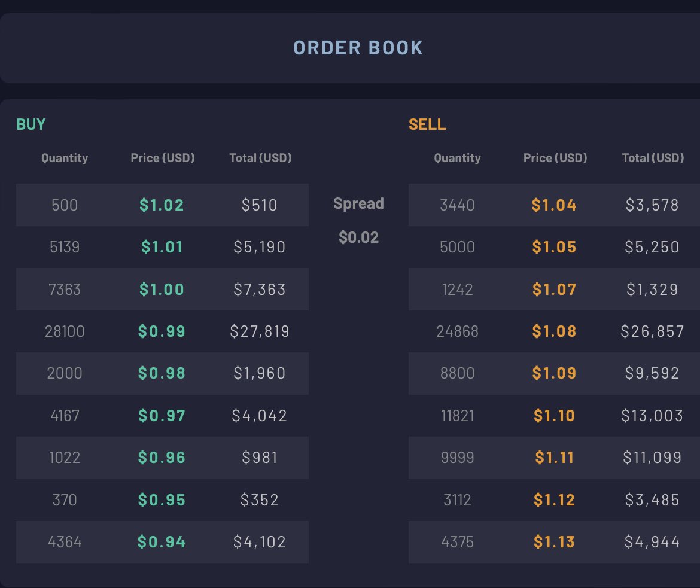Click sell total $3,578

click(x=652, y=205)
